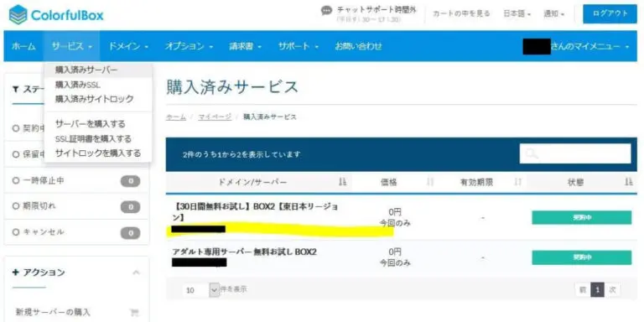Open the 日本語 language dropdown
The image size is (644, 322).
pyautogui.click(x=517, y=13)
